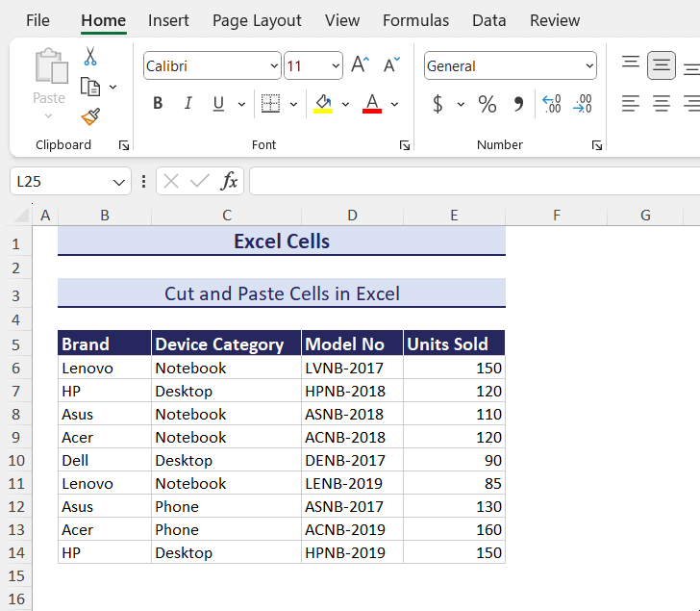This screenshot has width=700, height=611.
Task: Expand Paste options dropdown arrow
Action: (49, 116)
